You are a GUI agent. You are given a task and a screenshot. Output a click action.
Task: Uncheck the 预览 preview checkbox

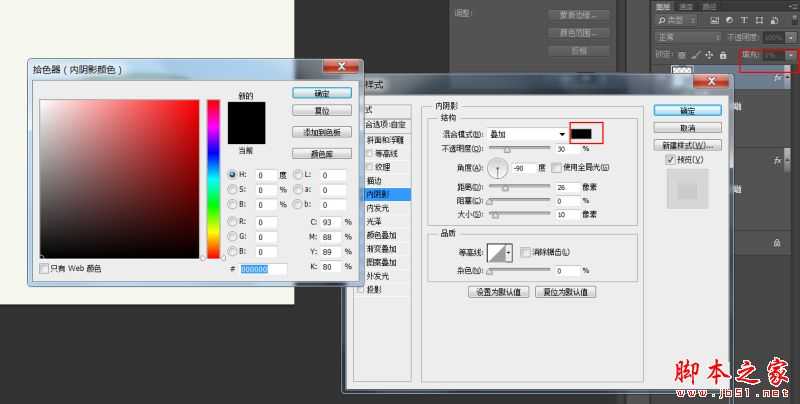[670, 159]
